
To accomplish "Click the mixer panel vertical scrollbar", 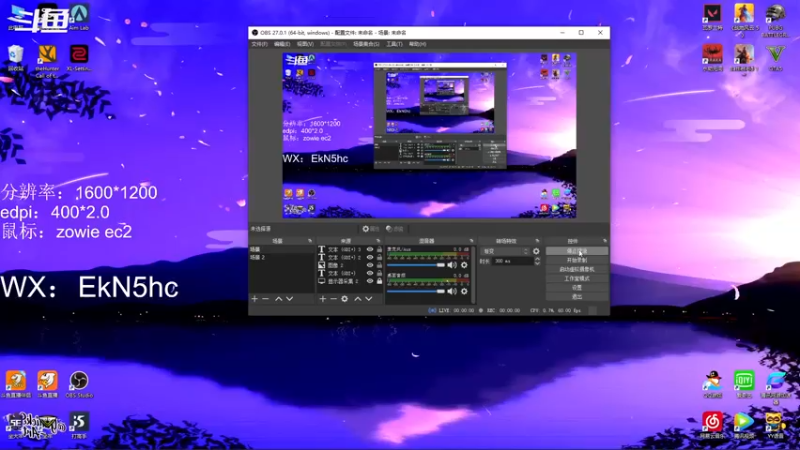I will coord(474,274).
